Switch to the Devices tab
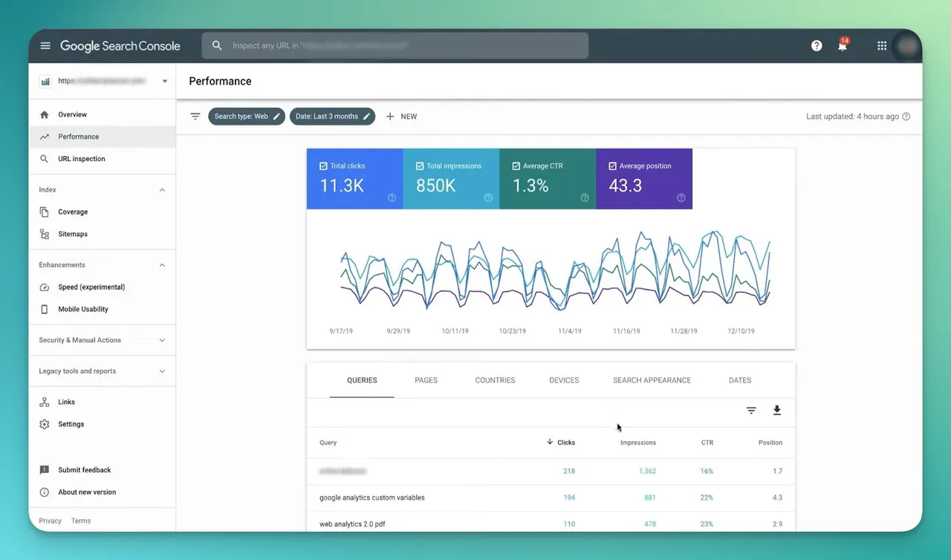Image resolution: width=951 pixels, height=560 pixels. tap(564, 380)
